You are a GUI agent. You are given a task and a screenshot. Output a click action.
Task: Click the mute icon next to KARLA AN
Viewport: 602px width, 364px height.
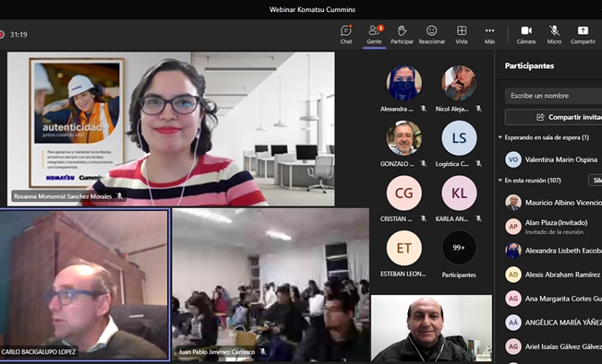(x=478, y=218)
